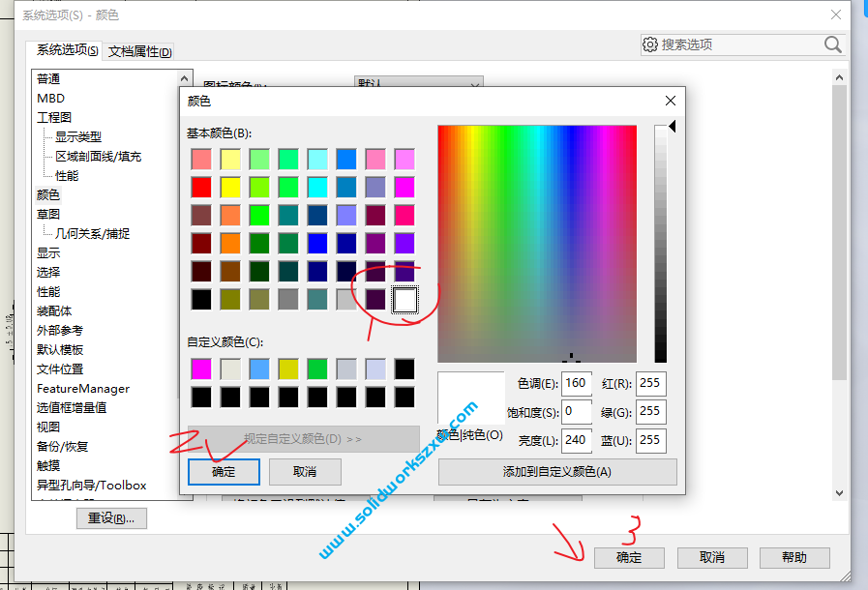The width and height of the screenshot is (868, 590).
Task: Expand the 规定自定义颜色(D) section
Action: point(303,440)
